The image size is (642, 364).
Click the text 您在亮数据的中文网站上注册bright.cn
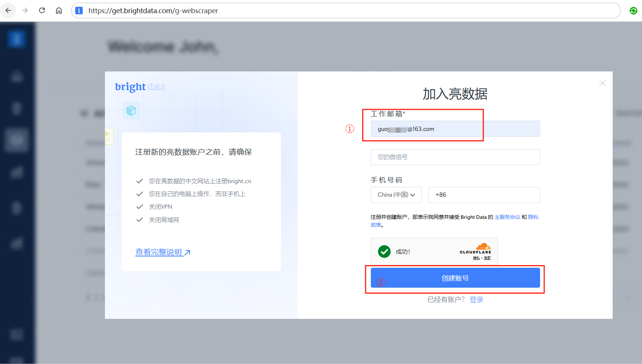[x=200, y=181]
